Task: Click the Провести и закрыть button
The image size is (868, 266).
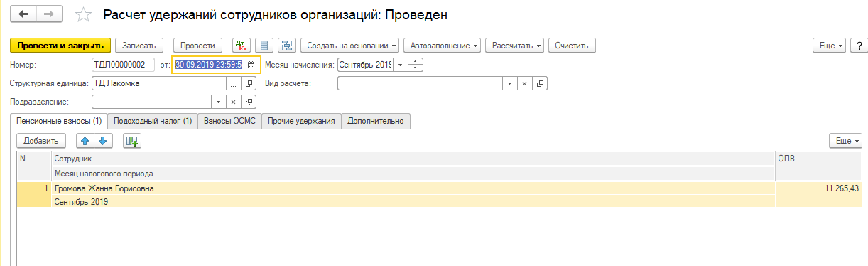Action: [60, 46]
